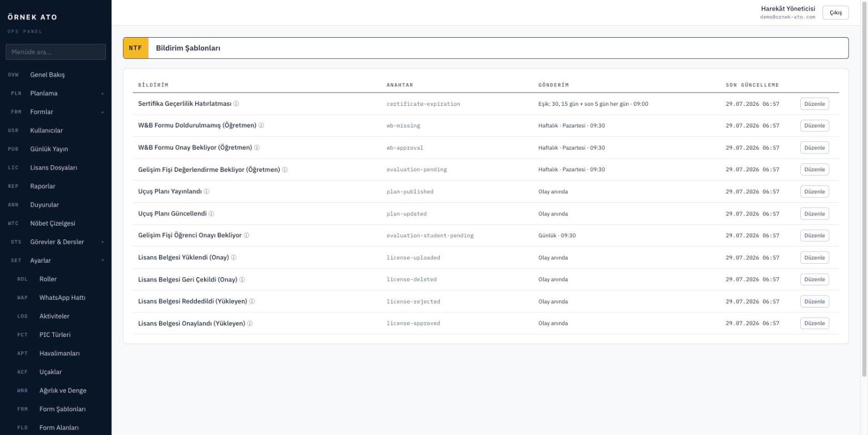Click info icon beside Sertifika Geçerlilik Hatırlatması
The height and width of the screenshot is (435, 868).
236,104
